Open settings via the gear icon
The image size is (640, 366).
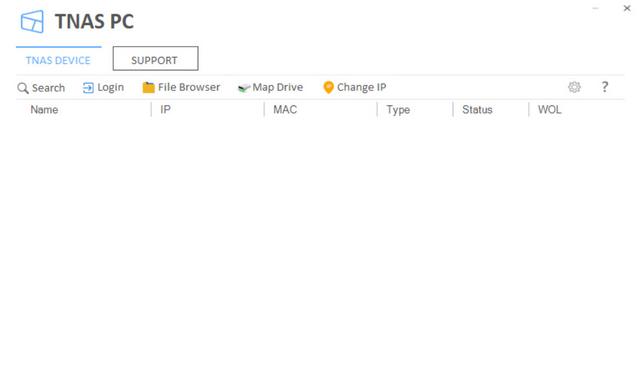pyautogui.click(x=574, y=87)
